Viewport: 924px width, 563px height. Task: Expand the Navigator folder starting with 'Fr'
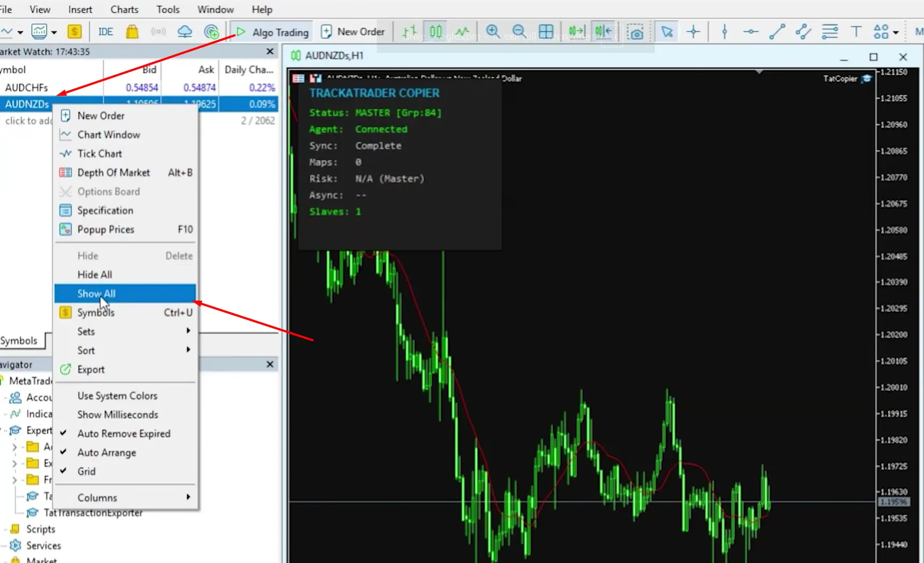(15, 480)
